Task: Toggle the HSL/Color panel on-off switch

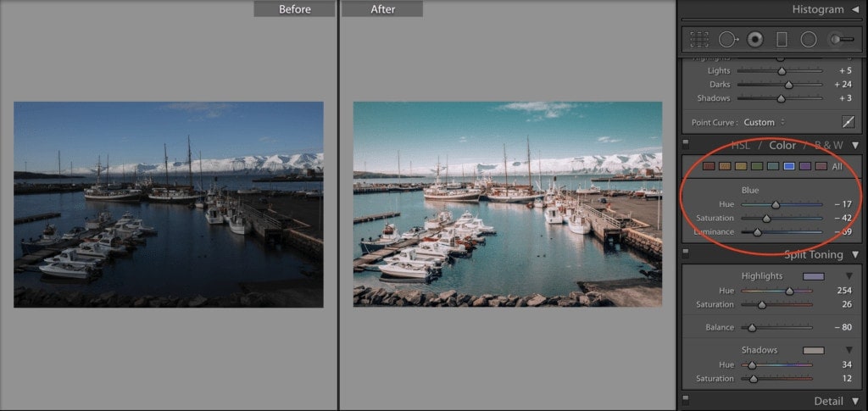Action: tap(685, 146)
